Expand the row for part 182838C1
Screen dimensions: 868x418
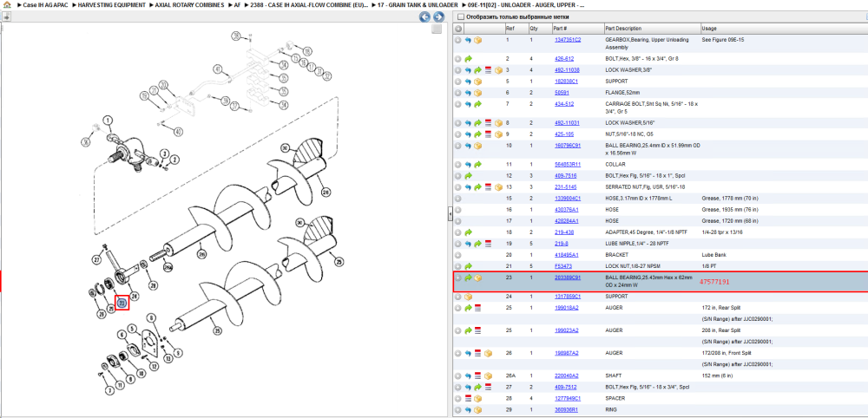457,82
